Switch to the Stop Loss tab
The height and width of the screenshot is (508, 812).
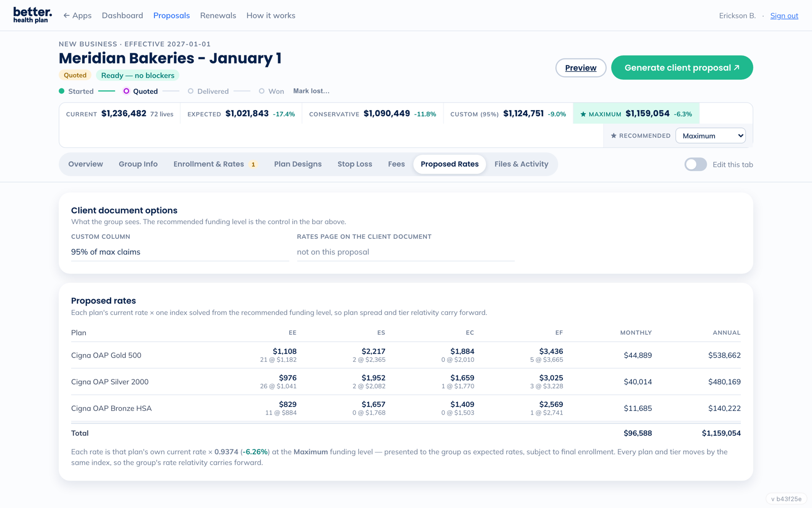[355, 164]
